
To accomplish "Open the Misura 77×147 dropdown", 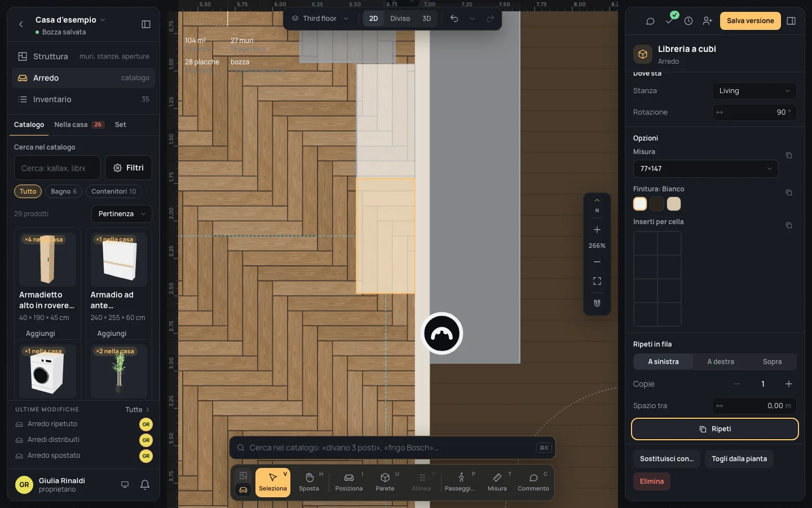I will 706,169.
